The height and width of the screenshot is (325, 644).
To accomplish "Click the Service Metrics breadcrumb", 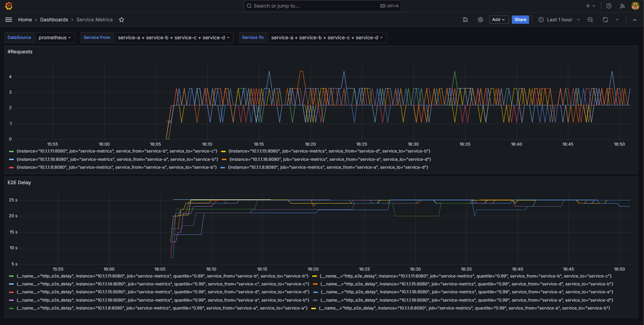I will pyautogui.click(x=95, y=20).
